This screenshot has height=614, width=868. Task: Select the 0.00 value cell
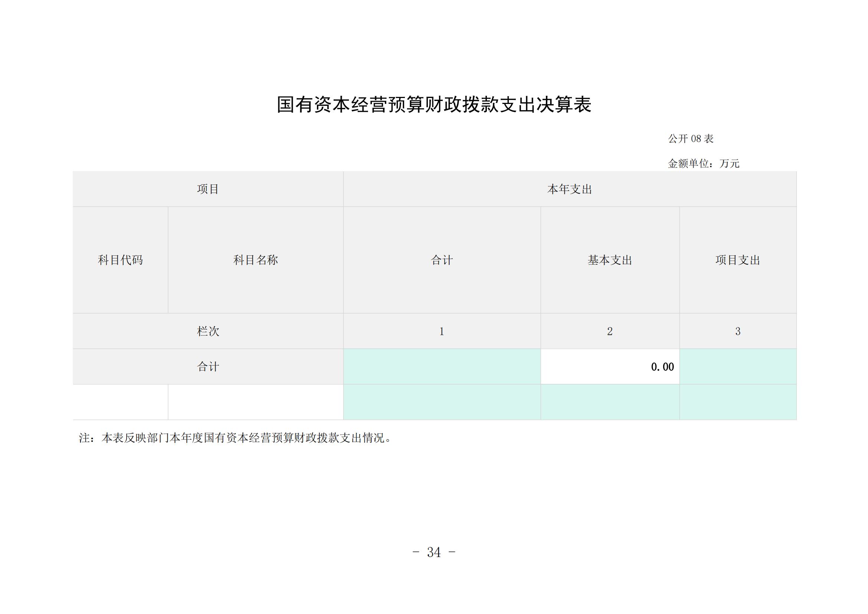pos(610,367)
